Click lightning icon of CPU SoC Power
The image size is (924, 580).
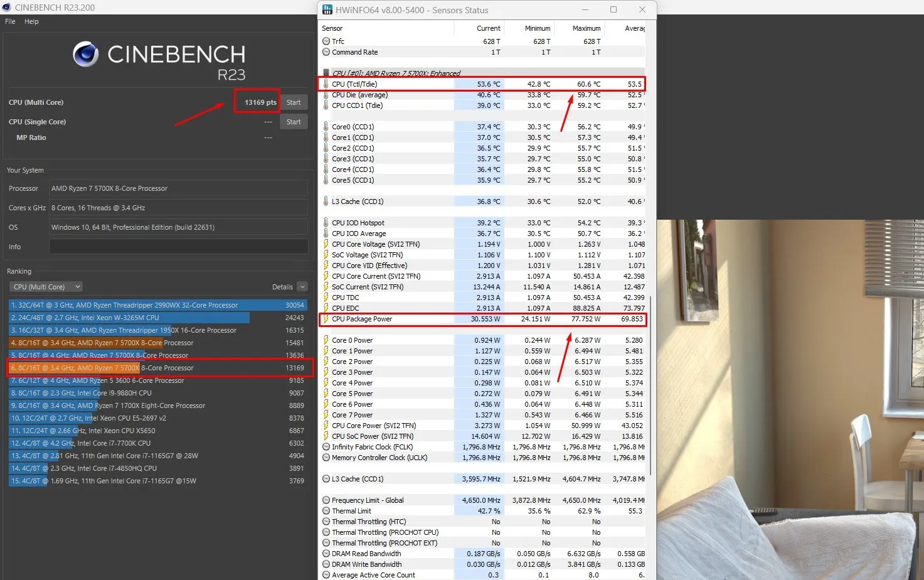coord(326,436)
